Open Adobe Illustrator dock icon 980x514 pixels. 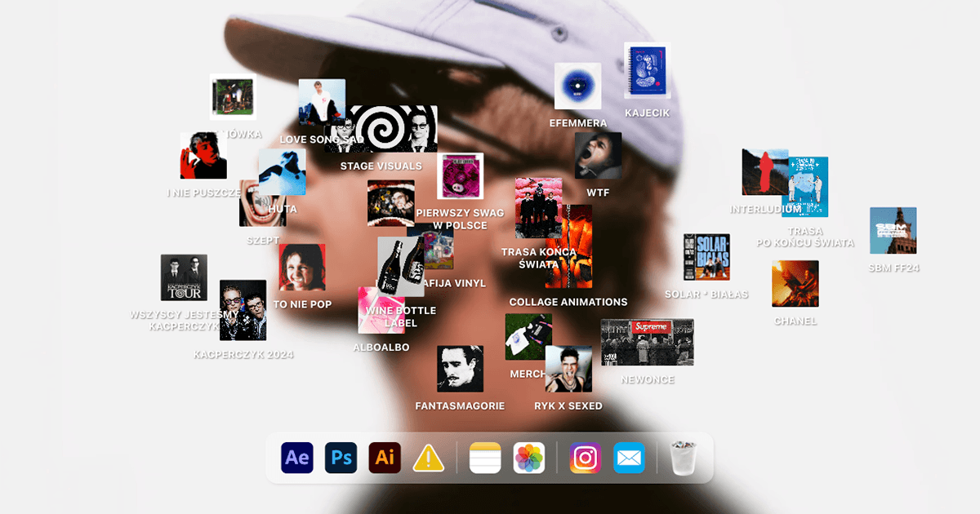pos(385,458)
